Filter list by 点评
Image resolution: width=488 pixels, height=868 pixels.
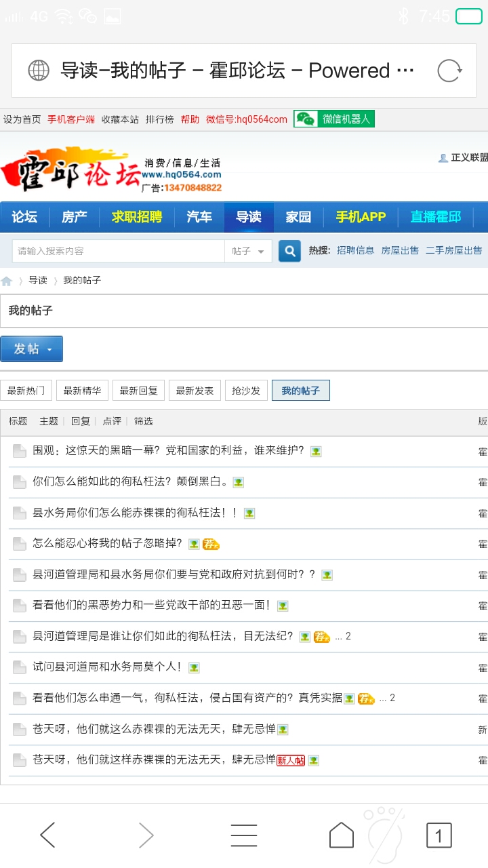(x=112, y=421)
